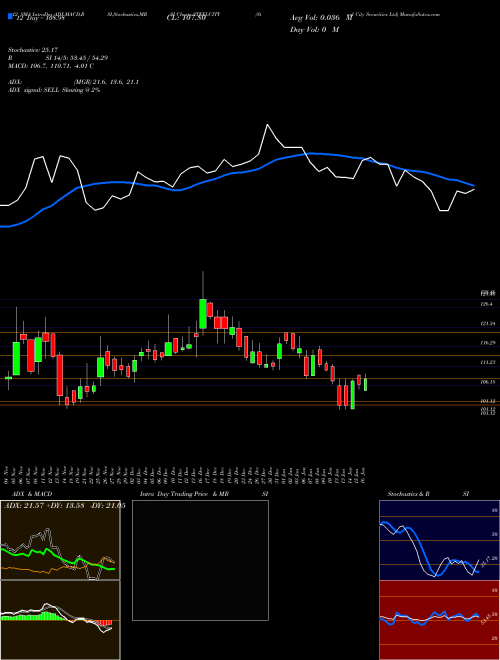Click the empty intraday trading price chart box

(200, 560)
